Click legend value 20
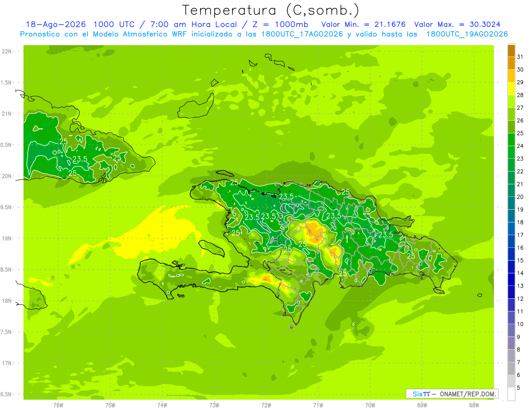Viewport: 532px width, 411px height. pyautogui.click(x=520, y=197)
